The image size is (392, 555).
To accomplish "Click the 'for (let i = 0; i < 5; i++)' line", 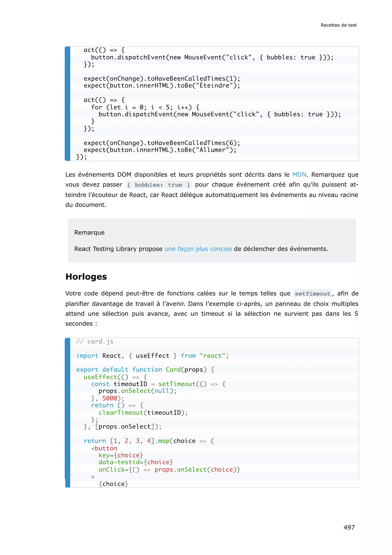I will (x=145, y=107).
